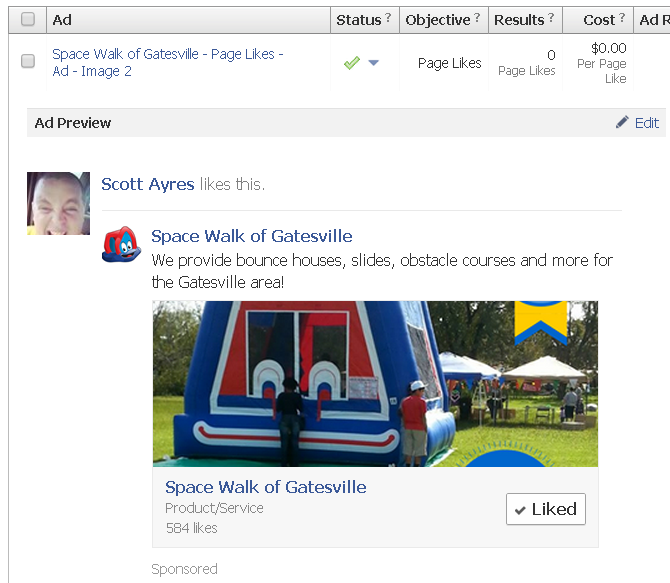Image resolution: width=670 pixels, height=583 pixels.
Task: Click the bounce house ad image
Action: (x=375, y=384)
